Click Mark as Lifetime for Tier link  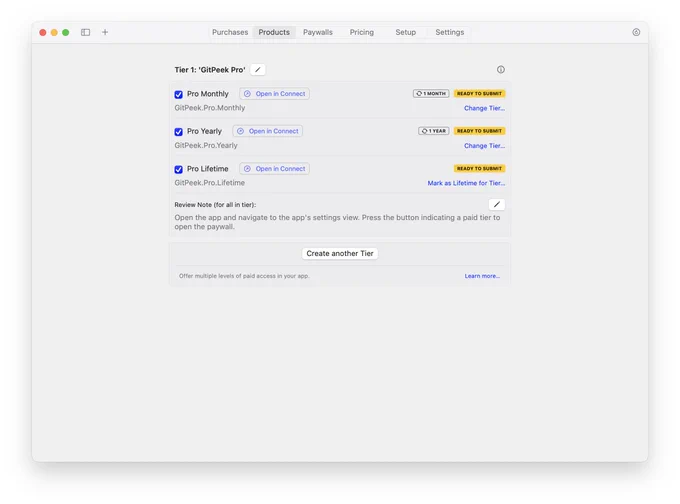coord(466,183)
